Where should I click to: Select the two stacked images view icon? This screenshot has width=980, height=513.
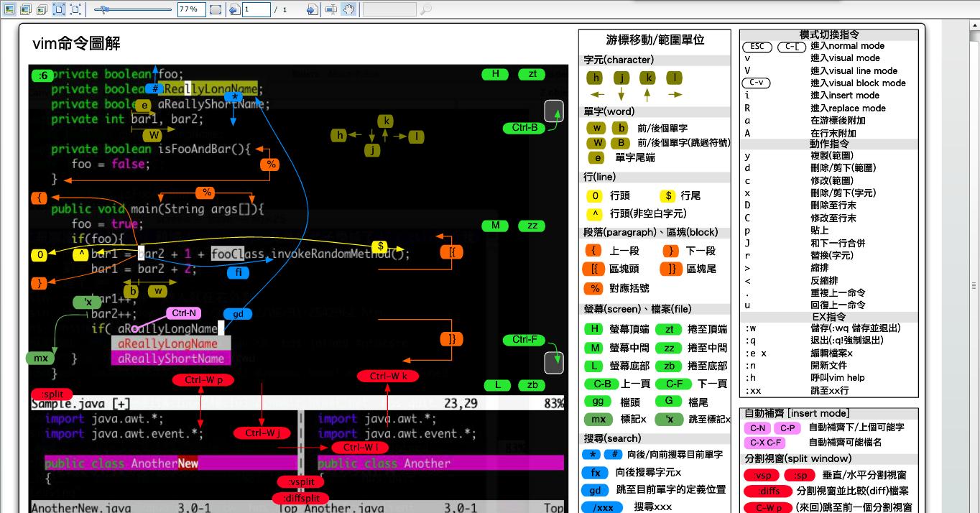[24, 9]
